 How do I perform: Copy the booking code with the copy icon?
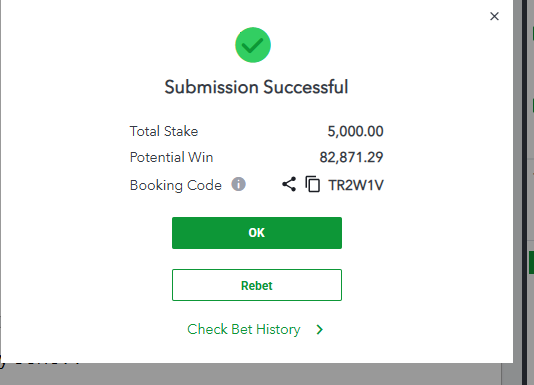pos(312,184)
